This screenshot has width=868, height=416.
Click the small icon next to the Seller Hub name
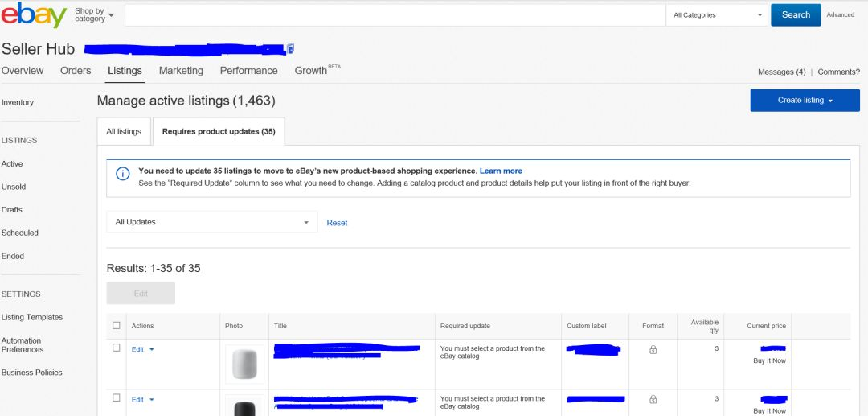291,49
